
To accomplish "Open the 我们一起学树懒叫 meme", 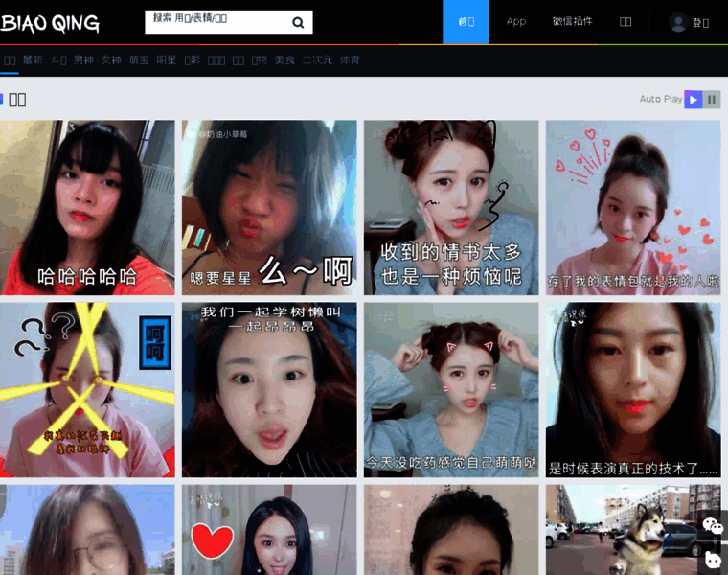I will [269, 390].
